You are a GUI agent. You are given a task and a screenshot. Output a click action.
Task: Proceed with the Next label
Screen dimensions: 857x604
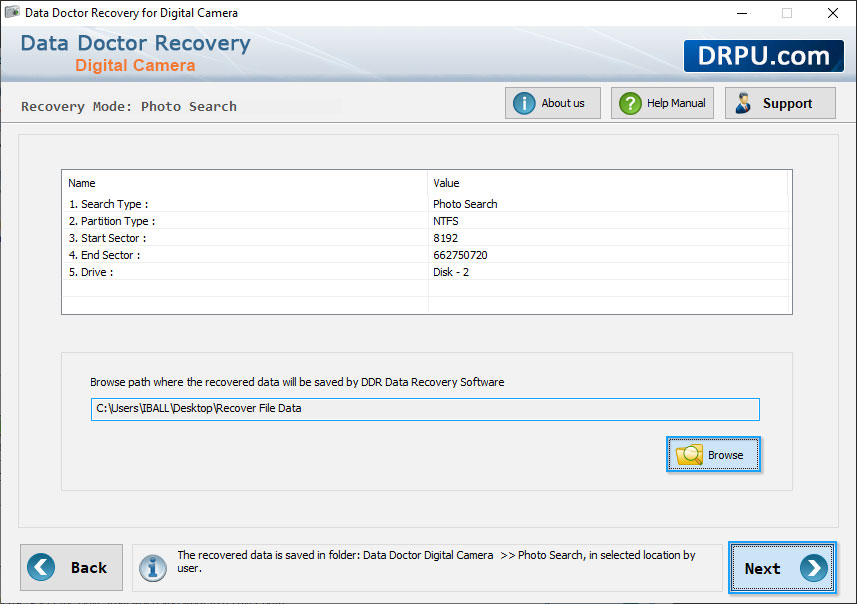pyautogui.click(x=762, y=568)
